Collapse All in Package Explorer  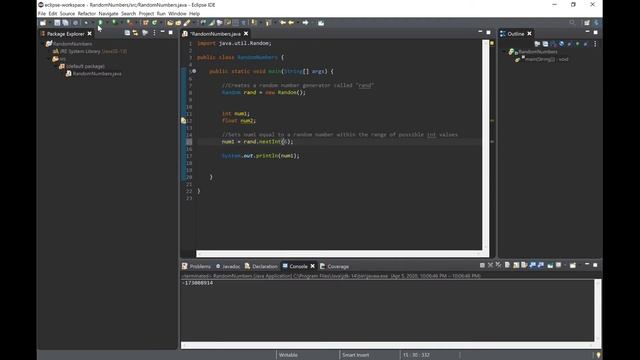[127, 33]
